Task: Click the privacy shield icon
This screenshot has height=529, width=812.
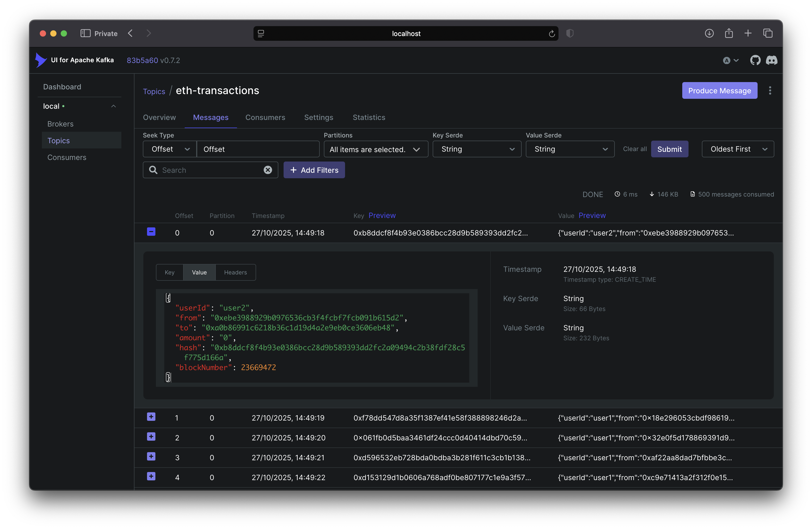Action: pyautogui.click(x=569, y=33)
